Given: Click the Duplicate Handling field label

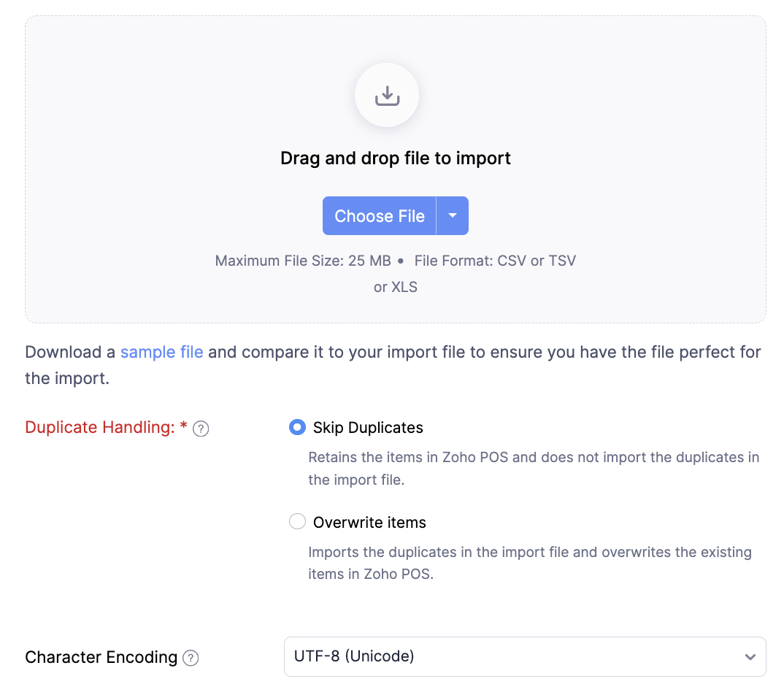Looking at the screenshot, I should (100, 428).
